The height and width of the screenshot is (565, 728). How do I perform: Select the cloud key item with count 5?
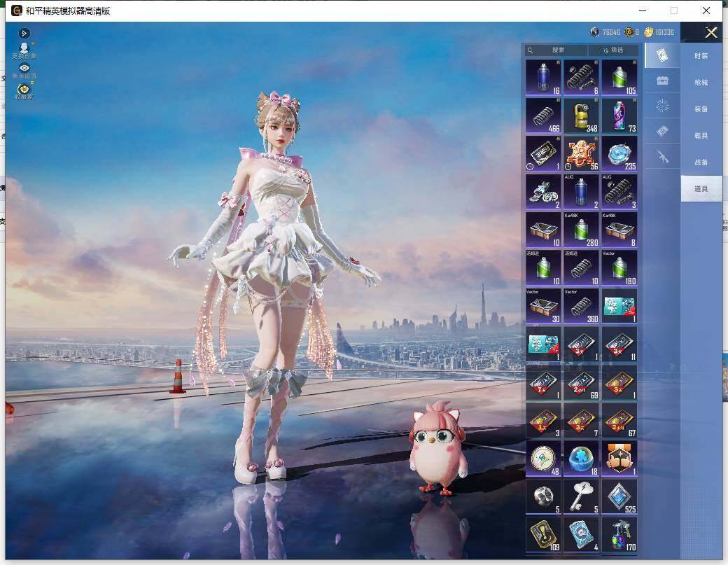(x=581, y=497)
